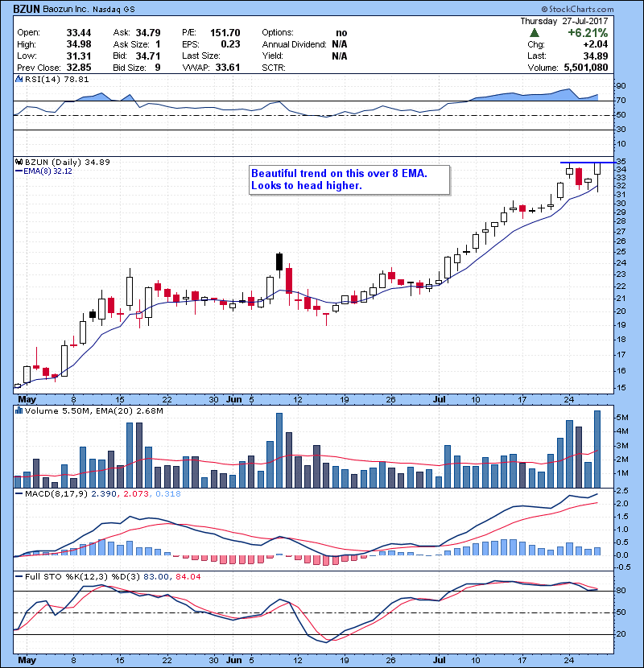
Task: Click the date Thursday 27-Jul-2017
Action: coord(564,21)
